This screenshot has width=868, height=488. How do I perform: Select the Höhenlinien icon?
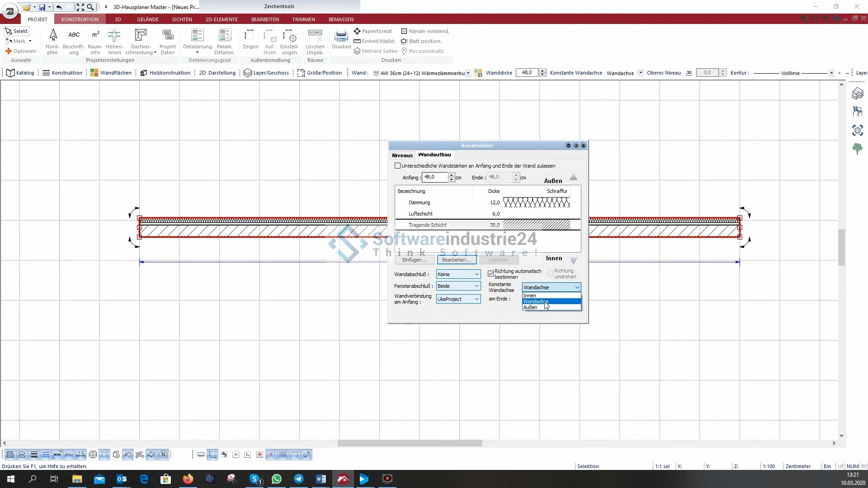pos(114,35)
